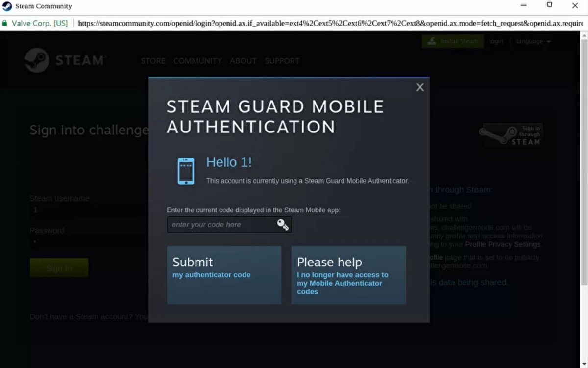
Task: Click the Password field
Action: tap(88, 242)
